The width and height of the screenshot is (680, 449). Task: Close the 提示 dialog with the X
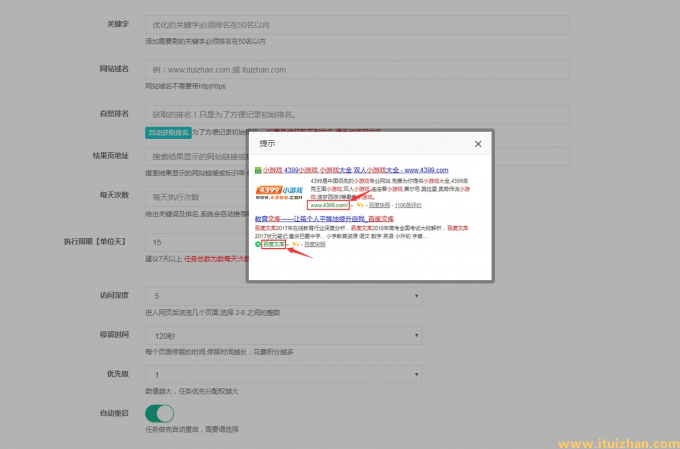pos(478,144)
